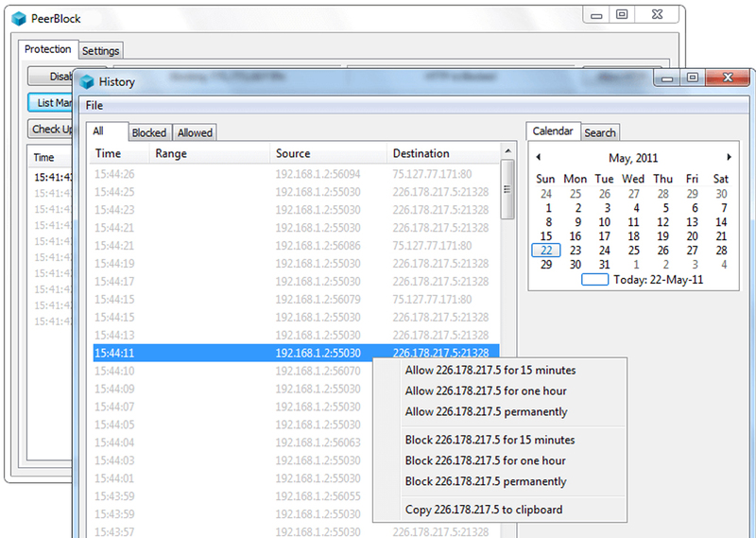Go to previous month in calendar
Screen dimensions: 756x538
click(x=538, y=157)
